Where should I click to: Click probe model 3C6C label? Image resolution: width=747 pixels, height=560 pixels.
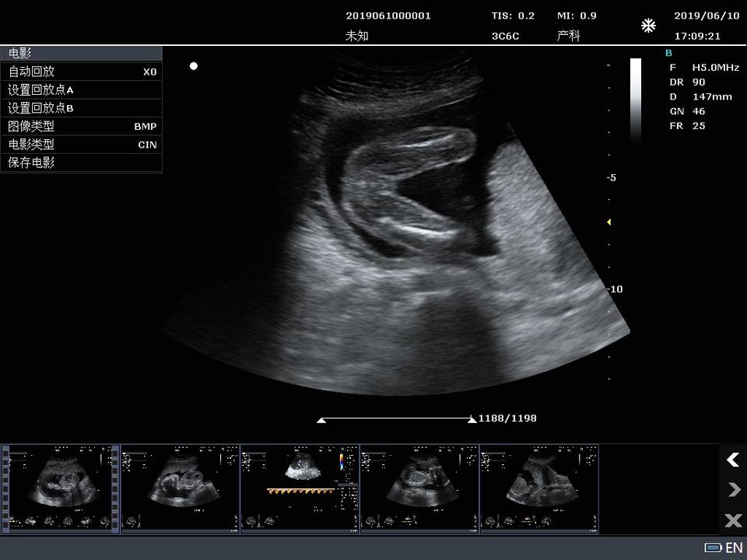506,36
